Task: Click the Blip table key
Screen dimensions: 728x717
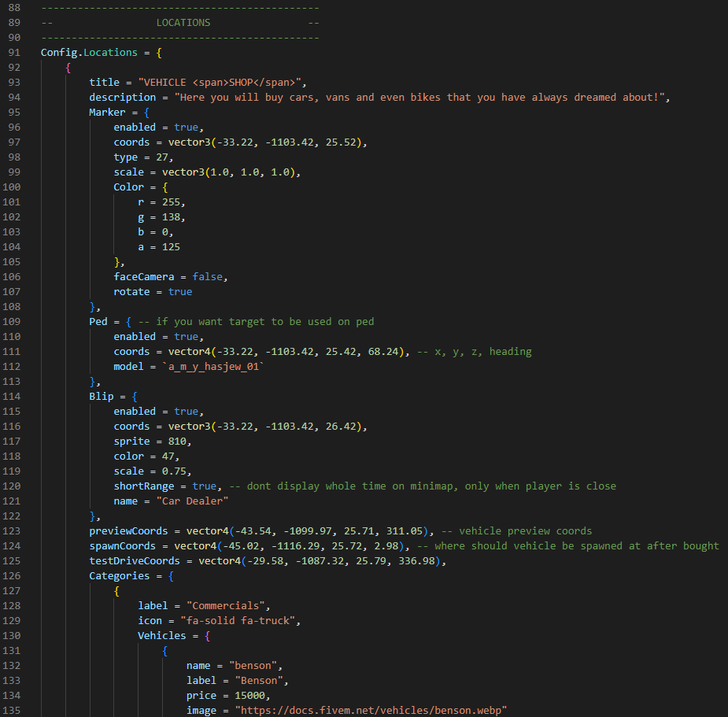Action: click(101, 397)
